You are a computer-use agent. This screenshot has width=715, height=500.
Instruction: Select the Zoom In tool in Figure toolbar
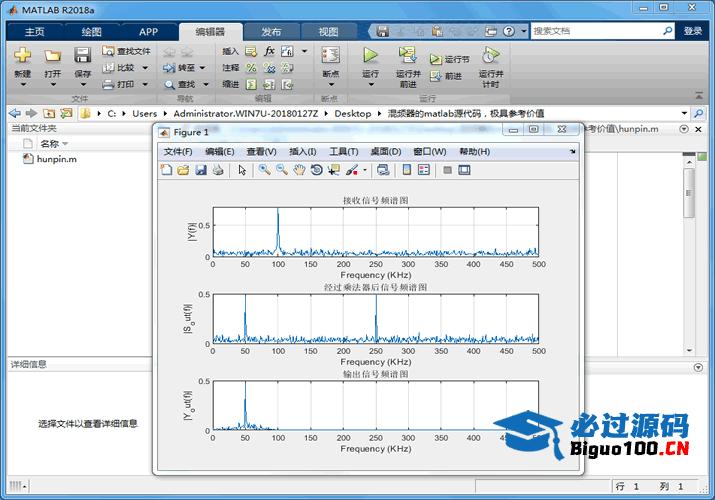click(264, 170)
